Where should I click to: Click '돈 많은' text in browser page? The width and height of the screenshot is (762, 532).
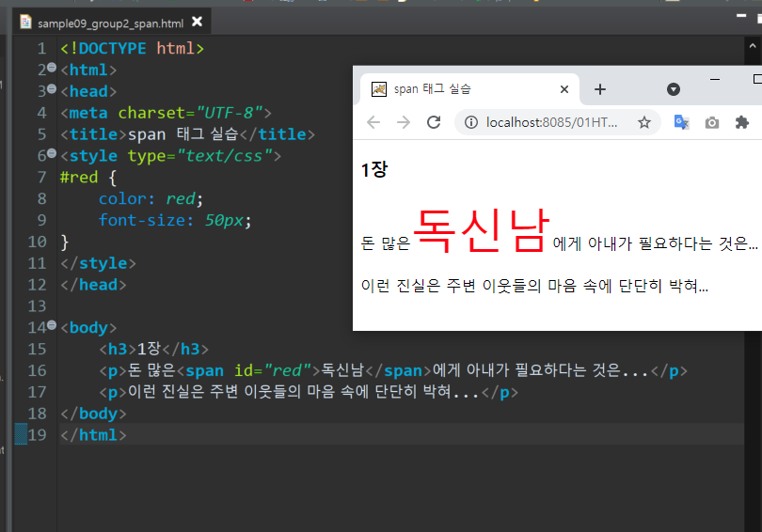386,243
